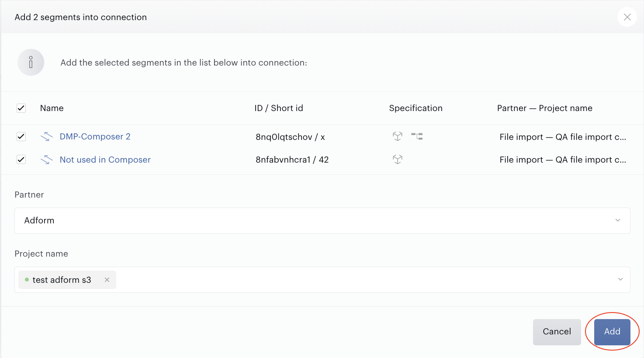The image size is (644, 358).
Task: Click the ID / Short id column header
Action: tap(279, 108)
